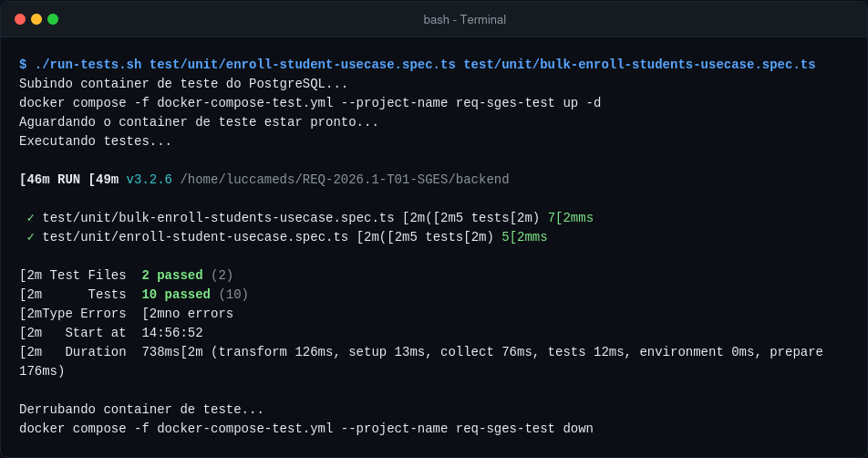This screenshot has width=868, height=458.
Task: Click the docker compose down command line
Action: pos(306,429)
